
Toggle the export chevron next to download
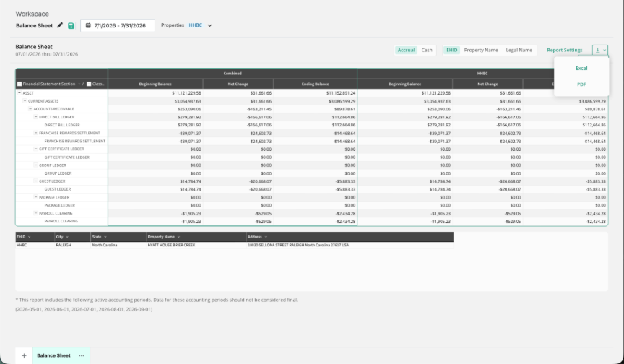pos(604,50)
